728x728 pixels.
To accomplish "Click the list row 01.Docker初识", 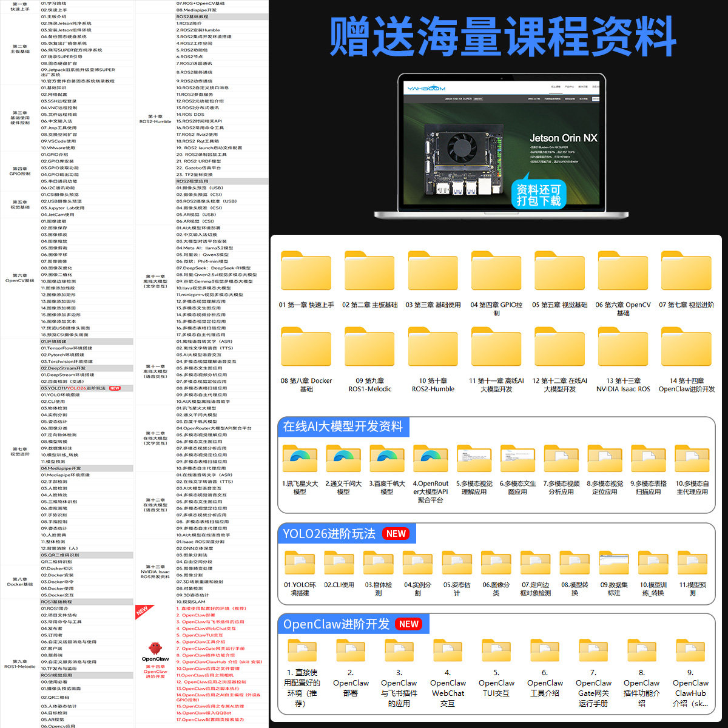I will [56, 568].
